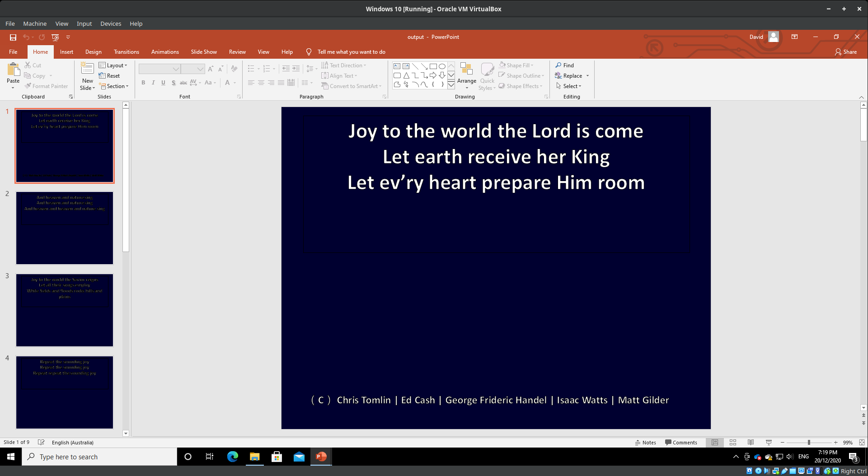This screenshot has height=476, width=868.
Task: Select the text box shape in gallery
Action: (x=397, y=66)
